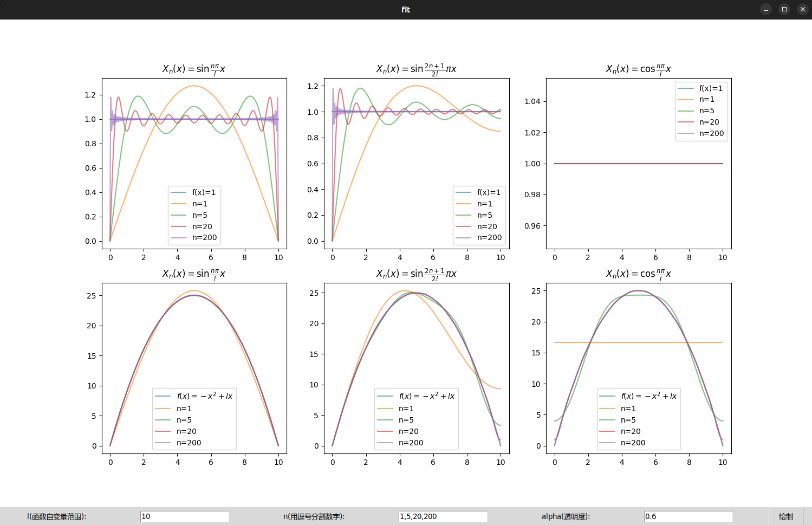Click the 绘制 draw button
The image size is (812, 525).
(x=785, y=516)
